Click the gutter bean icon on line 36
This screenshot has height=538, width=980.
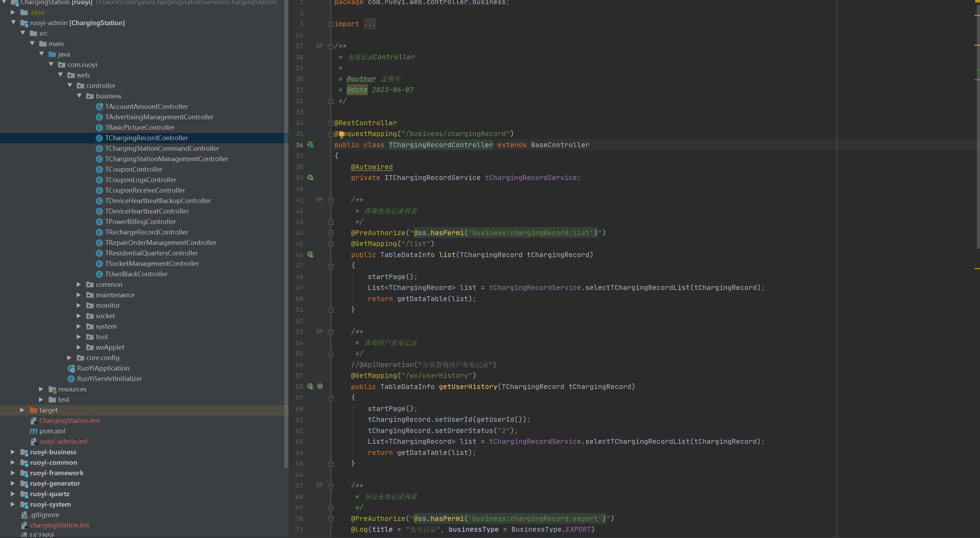(310, 145)
